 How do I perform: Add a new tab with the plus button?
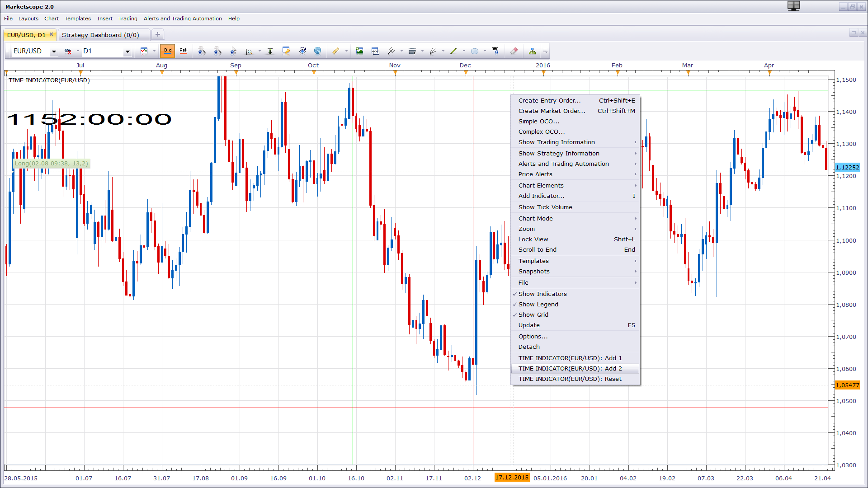point(158,34)
